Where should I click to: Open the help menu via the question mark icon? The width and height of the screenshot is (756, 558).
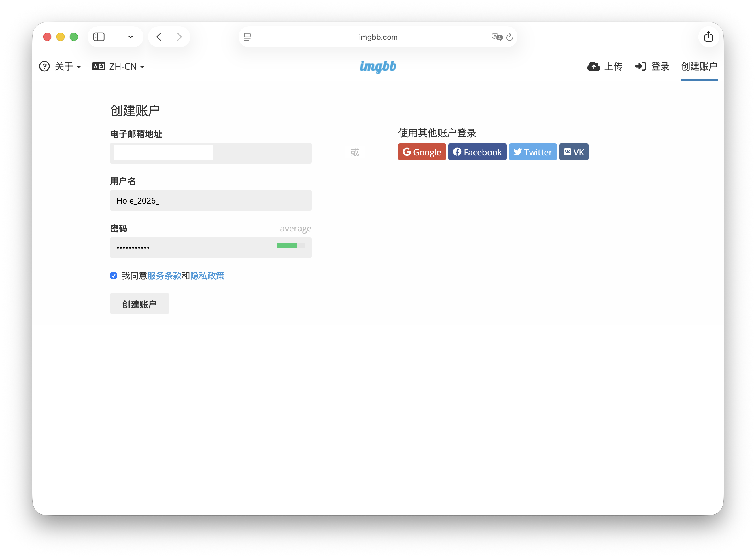click(x=44, y=67)
